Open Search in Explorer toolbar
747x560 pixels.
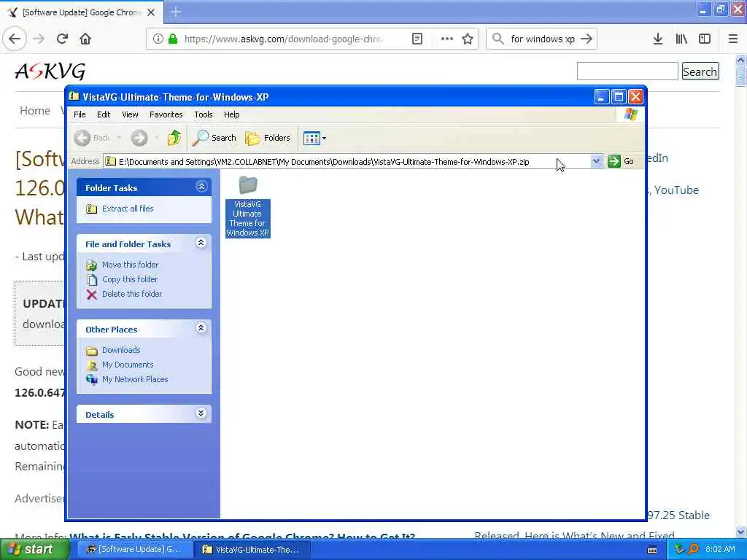click(214, 138)
